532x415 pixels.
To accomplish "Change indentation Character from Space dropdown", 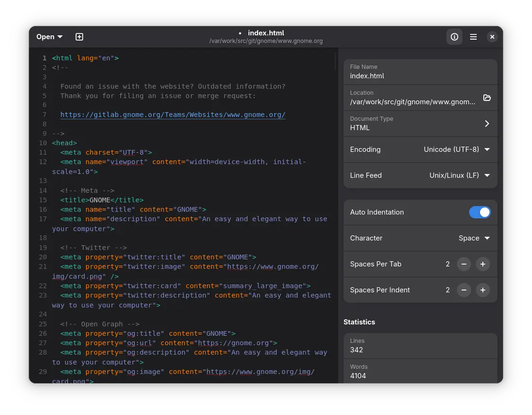I will 474,238.
